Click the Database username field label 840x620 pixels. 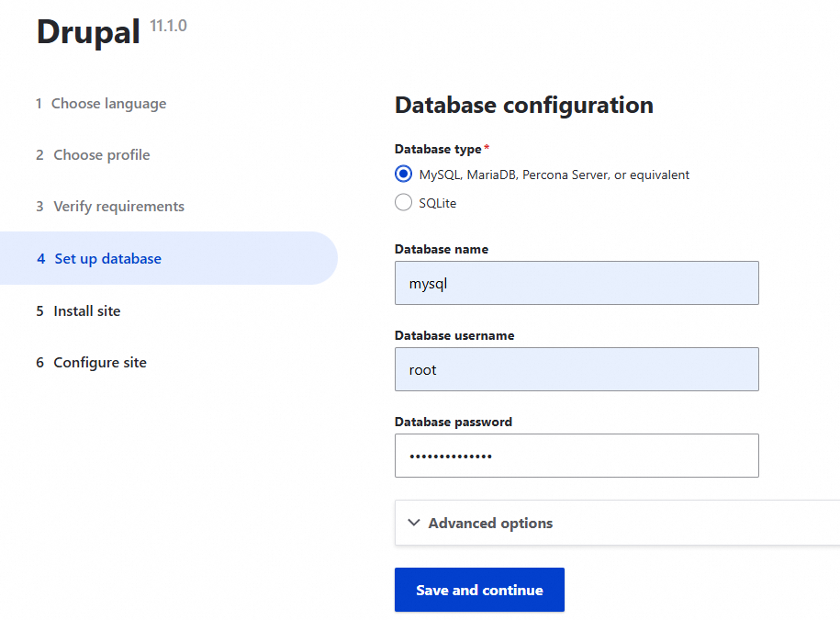[x=454, y=335]
